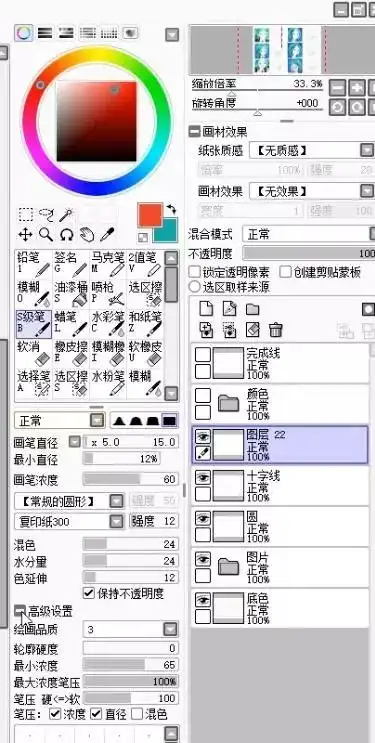
Task: Select the 圆 layer
Action: tap(280, 526)
